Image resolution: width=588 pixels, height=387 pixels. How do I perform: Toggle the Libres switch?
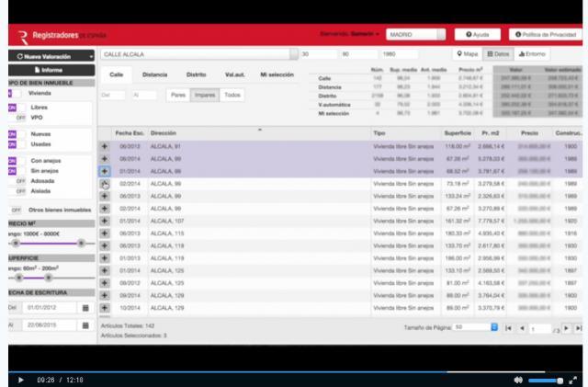[17, 108]
